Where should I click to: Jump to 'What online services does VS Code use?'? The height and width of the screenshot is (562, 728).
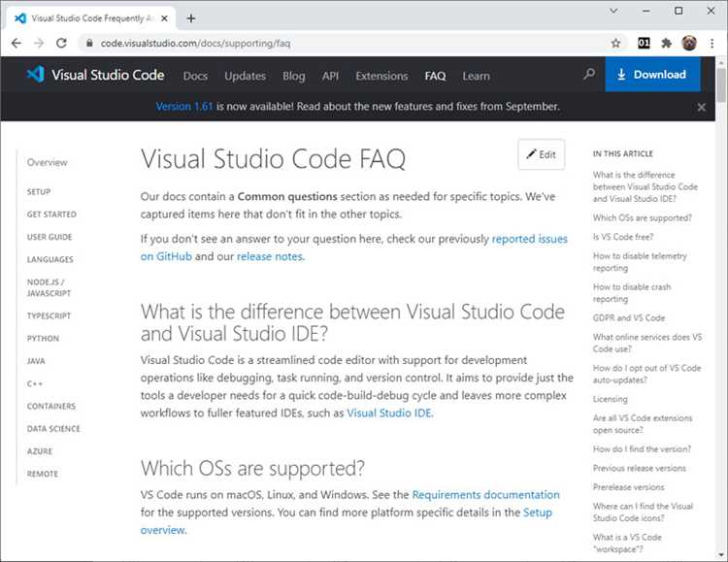(647, 343)
